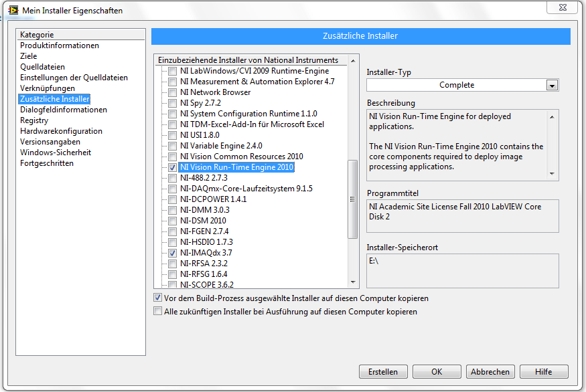Screen dimensions: 586x392
Task: Select the Quelldateien category
Action: (42, 67)
